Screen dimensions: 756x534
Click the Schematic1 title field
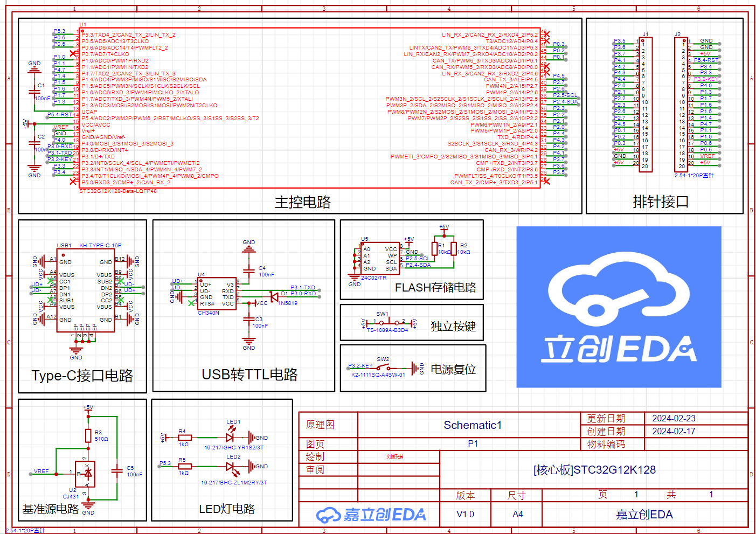[473, 425]
